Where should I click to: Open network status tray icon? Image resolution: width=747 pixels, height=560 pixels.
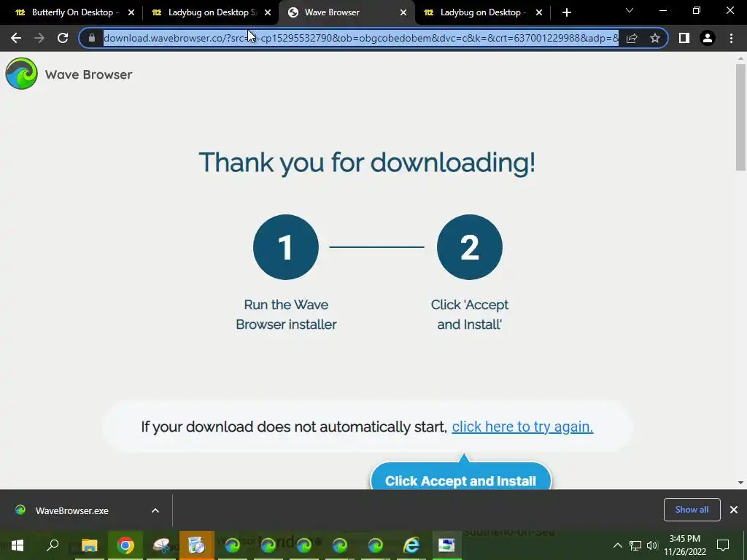click(x=635, y=545)
